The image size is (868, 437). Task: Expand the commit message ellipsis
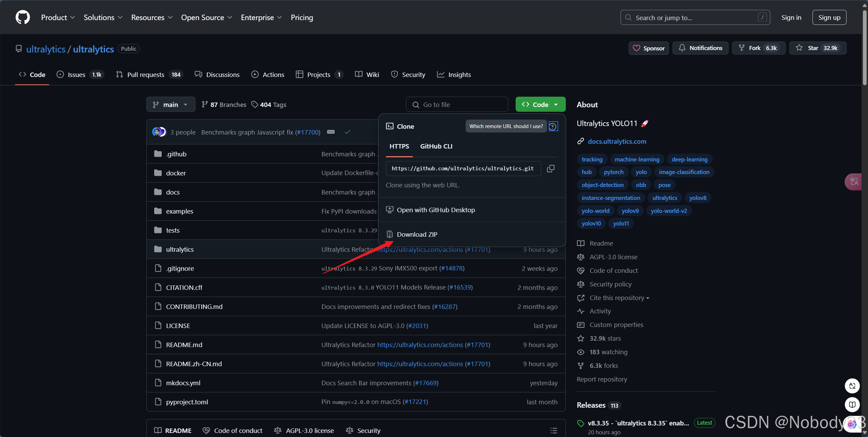click(331, 132)
